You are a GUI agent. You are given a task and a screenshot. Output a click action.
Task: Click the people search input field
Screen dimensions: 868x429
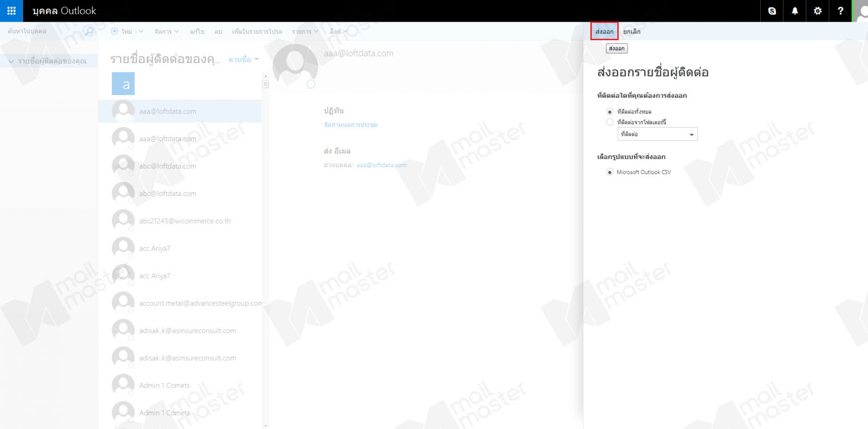[x=43, y=31]
